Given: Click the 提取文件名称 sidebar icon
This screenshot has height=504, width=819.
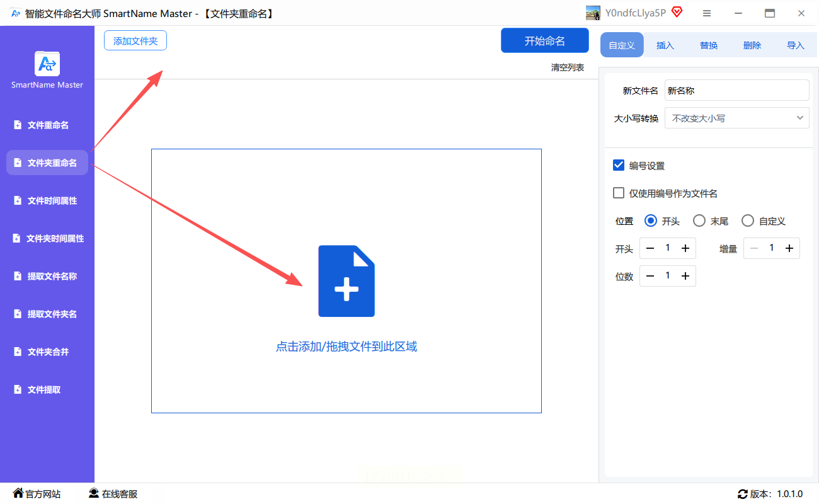Looking at the screenshot, I should click(x=18, y=276).
